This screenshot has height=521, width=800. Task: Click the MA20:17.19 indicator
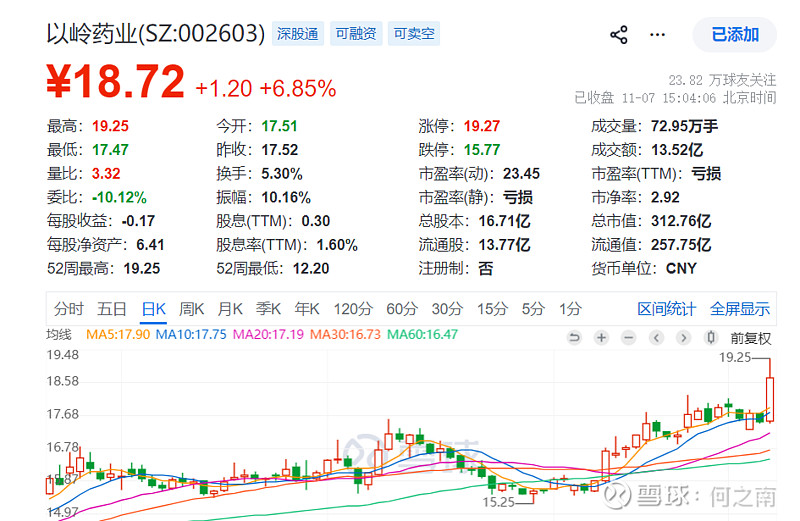268,335
